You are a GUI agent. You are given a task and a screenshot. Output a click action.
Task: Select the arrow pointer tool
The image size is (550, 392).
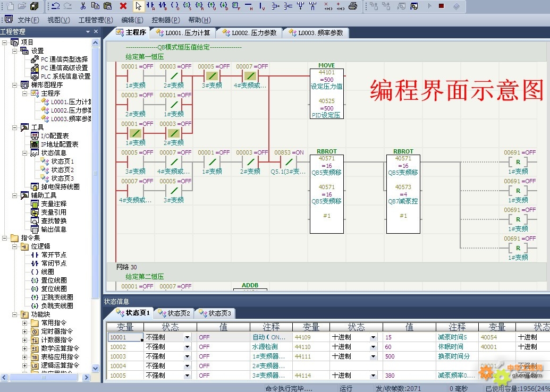[138, 6]
